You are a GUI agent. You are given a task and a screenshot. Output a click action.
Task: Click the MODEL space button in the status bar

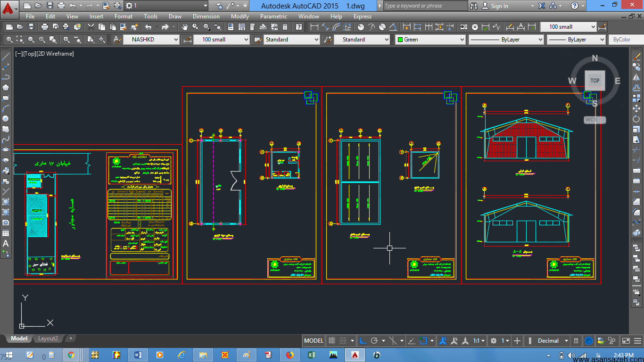314,341
